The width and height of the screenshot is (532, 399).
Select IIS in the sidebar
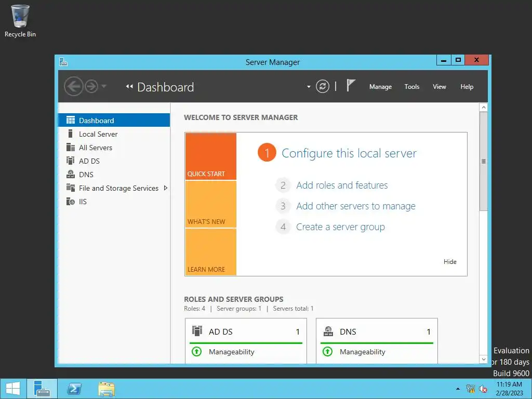(114, 202)
